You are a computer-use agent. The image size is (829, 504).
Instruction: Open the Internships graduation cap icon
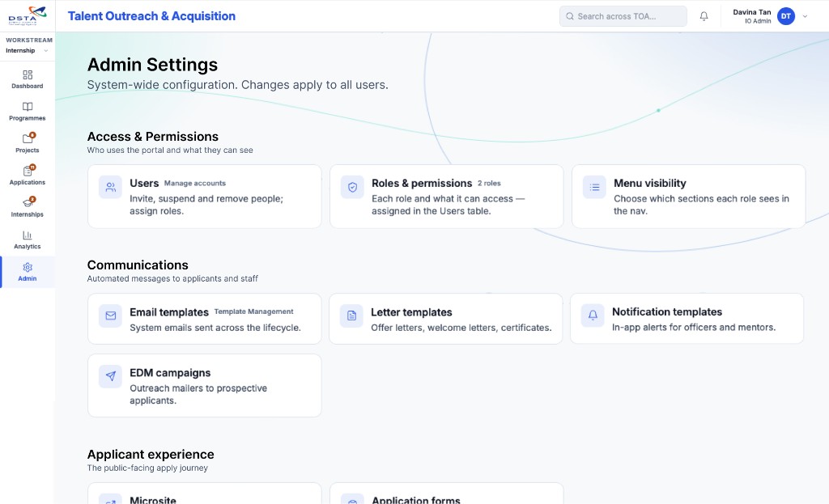pos(28,203)
